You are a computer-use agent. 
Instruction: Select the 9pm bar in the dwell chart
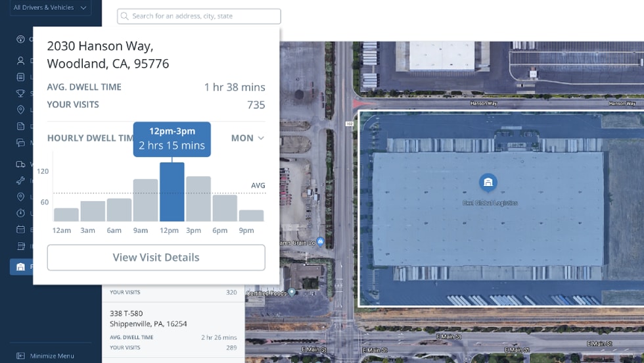point(251,215)
